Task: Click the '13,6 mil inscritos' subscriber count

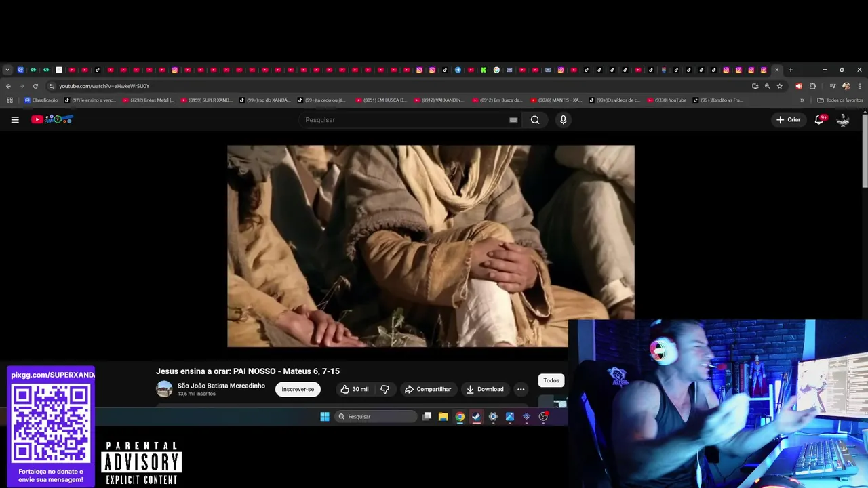Action: click(x=197, y=394)
